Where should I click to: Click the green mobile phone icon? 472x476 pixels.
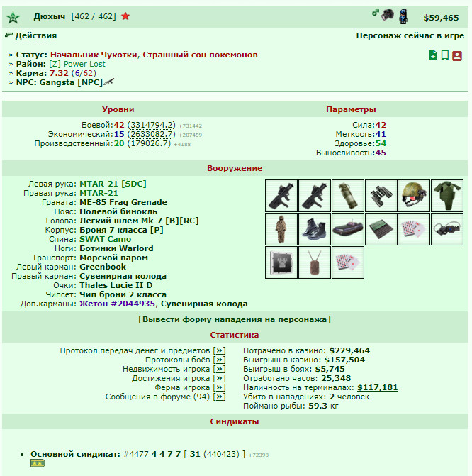pos(444,55)
